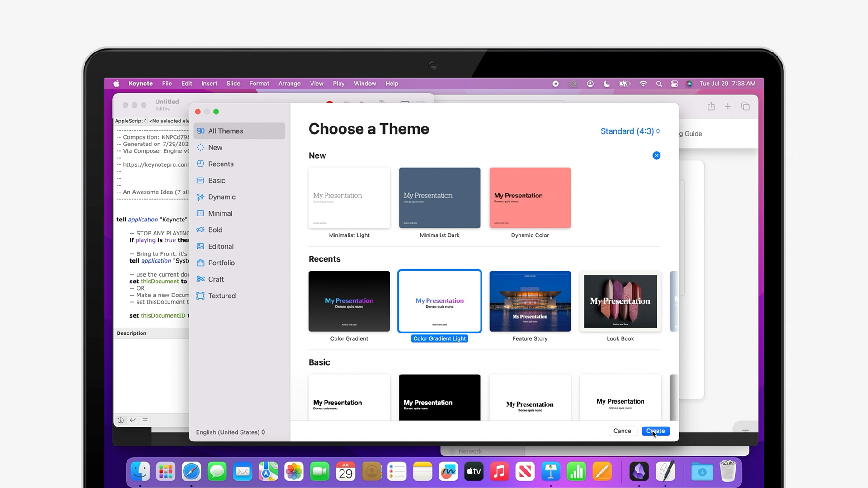Open the Minimal themes category
The height and width of the screenshot is (488, 868).
(x=220, y=213)
